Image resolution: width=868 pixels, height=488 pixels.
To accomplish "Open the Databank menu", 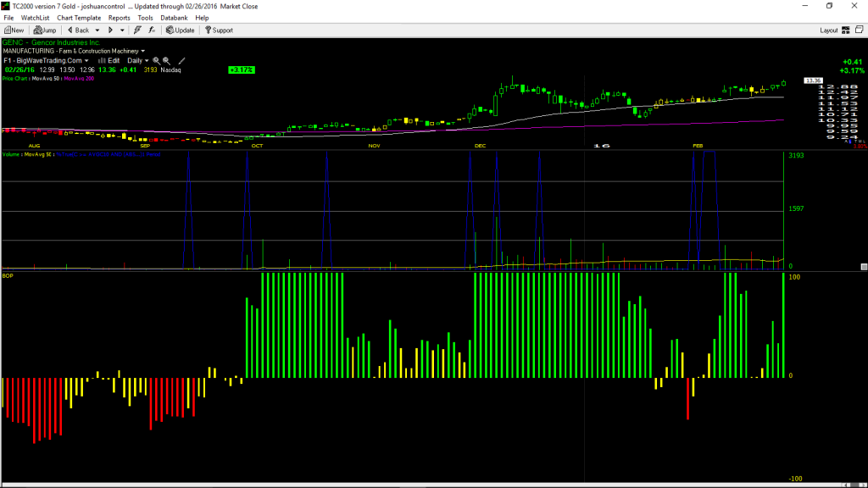I will 174,18.
